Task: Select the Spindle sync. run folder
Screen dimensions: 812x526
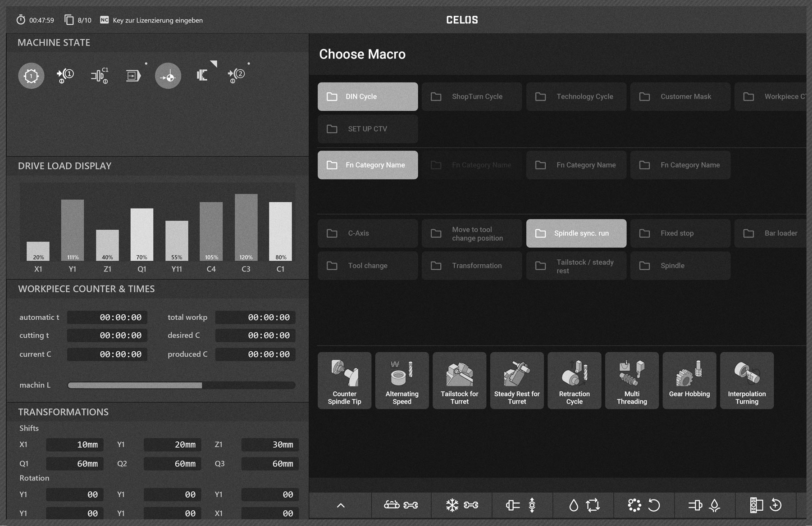Action: (576, 233)
